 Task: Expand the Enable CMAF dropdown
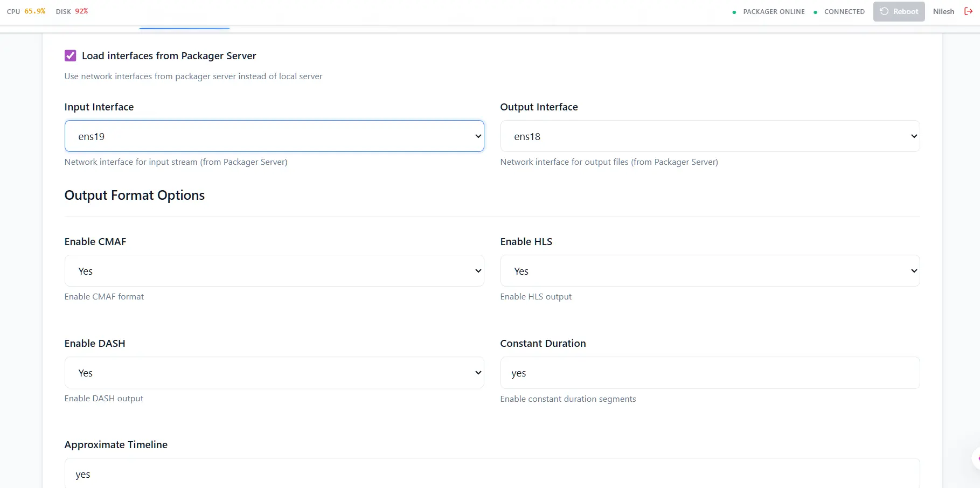coord(274,270)
